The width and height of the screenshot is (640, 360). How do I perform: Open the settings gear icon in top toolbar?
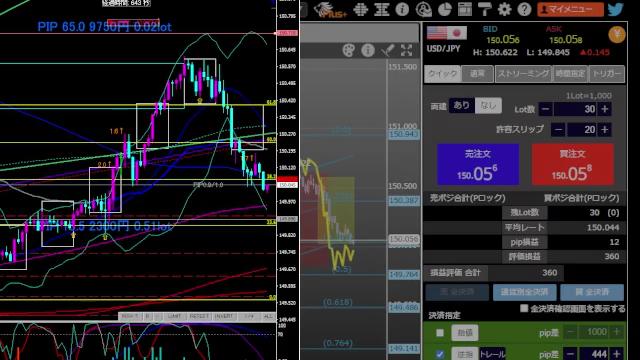click(504, 9)
